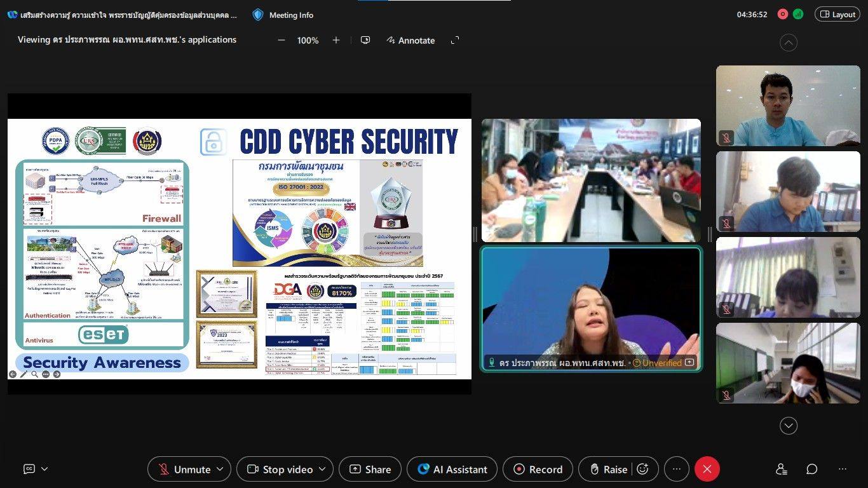Open the Chat panel icon
This screenshot has height=488, width=868.
pyautogui.click(x=811, y=469)
